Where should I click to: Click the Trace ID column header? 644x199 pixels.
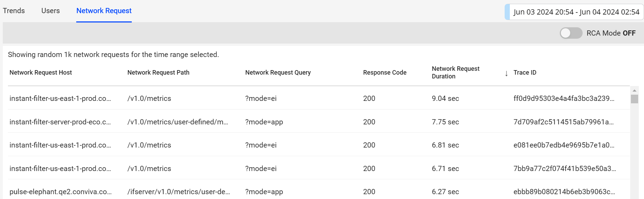(525, 73)
